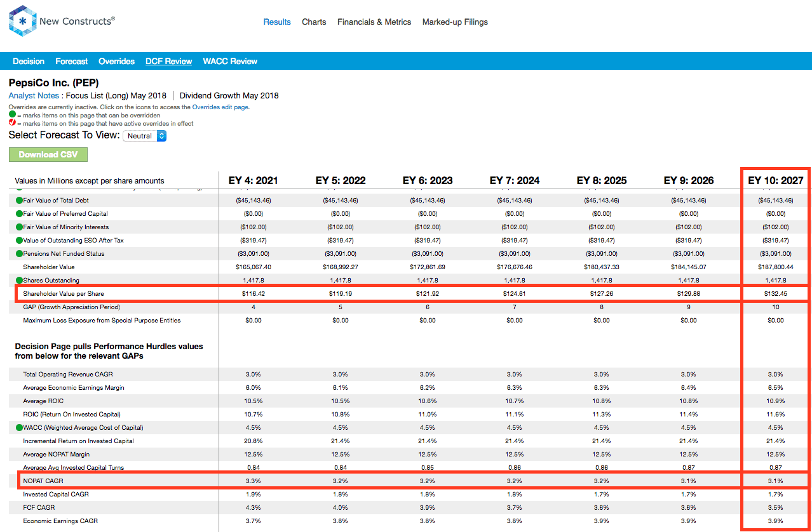Click the green override icon for Fair Value of Minority Interests
The width and height of the screenshot is (812, 532).
coord(19,227)
